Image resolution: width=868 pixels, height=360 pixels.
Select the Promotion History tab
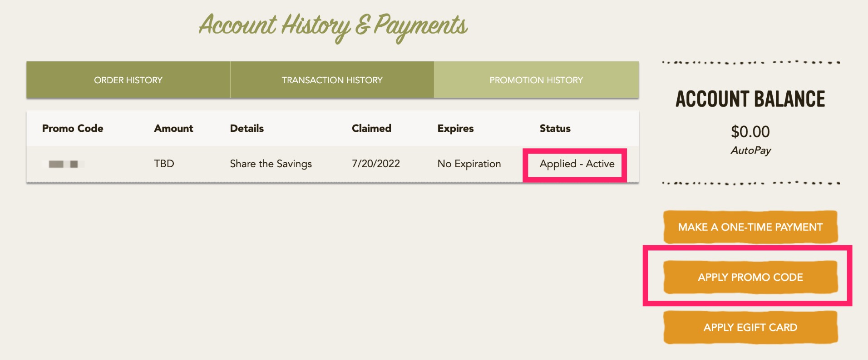click(536, 80)
